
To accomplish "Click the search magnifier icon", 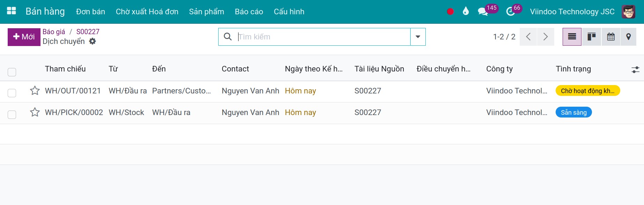I will click(228, 37).
